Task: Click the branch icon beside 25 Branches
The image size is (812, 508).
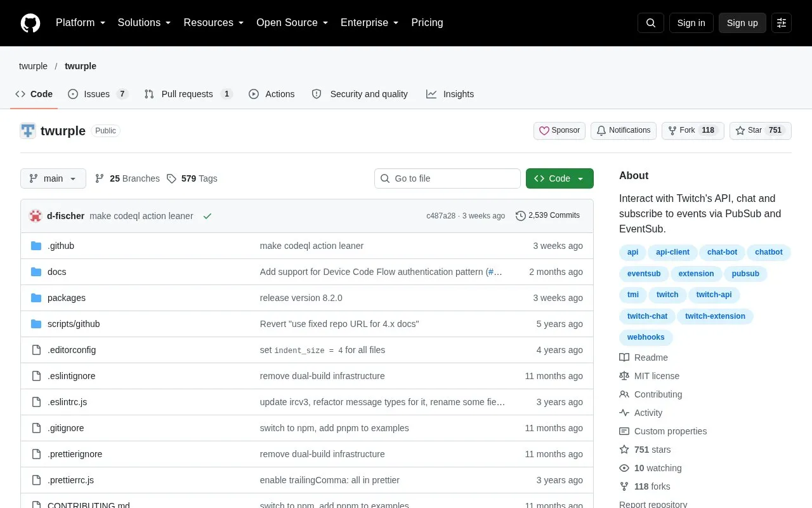Action: (100, 178)
